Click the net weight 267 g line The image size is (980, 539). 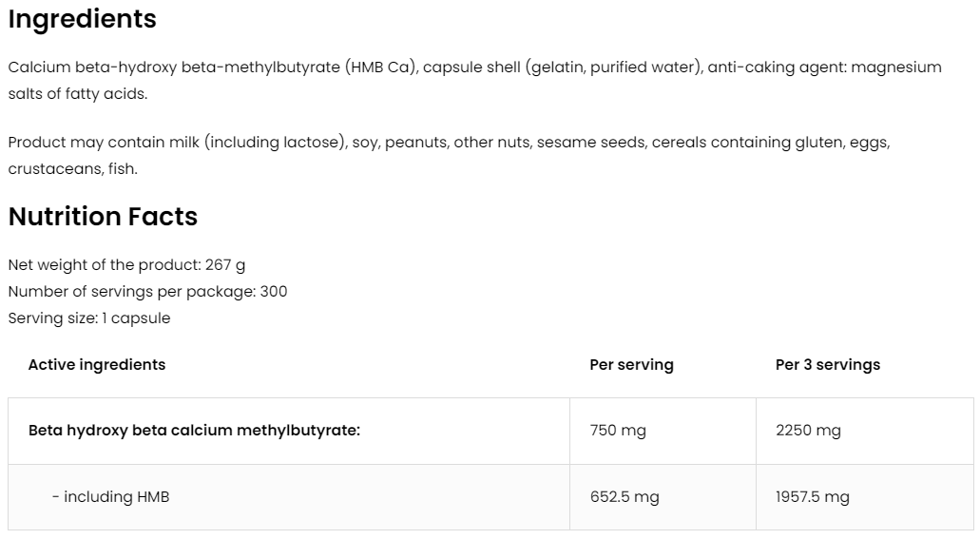pos(126,265)
